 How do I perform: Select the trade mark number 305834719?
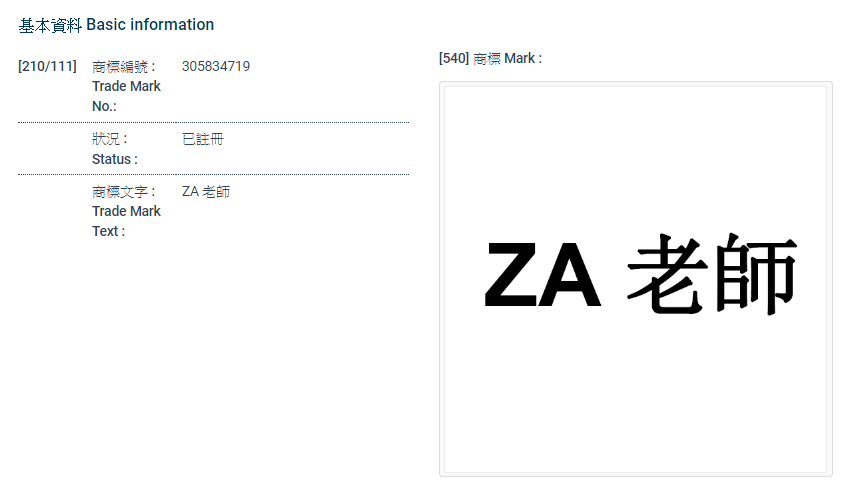coord(216,67)
